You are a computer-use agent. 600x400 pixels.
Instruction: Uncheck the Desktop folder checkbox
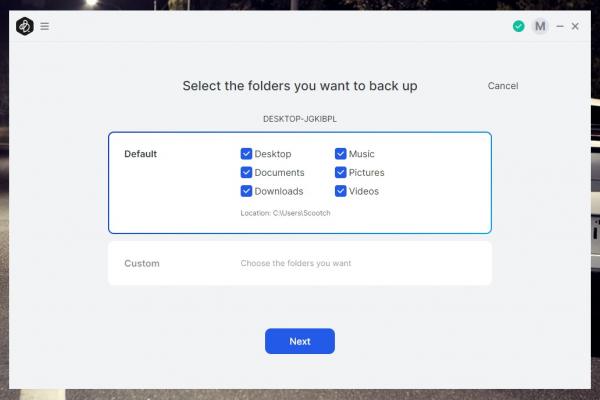point(246,154)
